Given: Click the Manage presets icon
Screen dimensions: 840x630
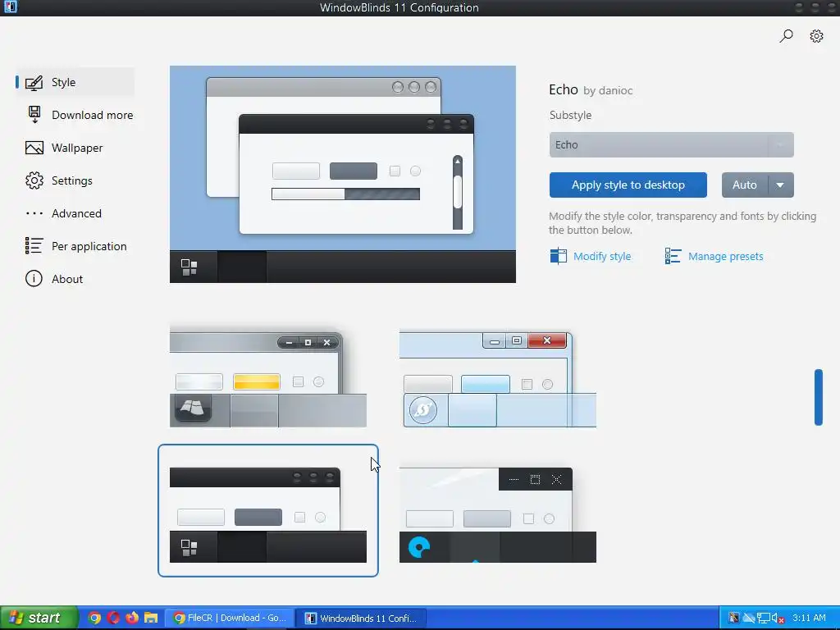Looking at the screenshot, I should pos(673,256).
